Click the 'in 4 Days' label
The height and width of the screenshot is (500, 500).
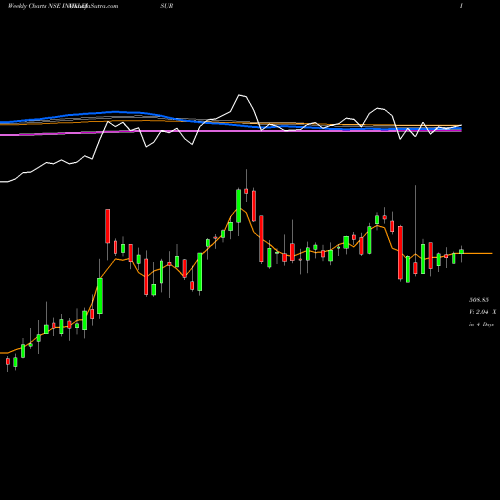point(481,324)
